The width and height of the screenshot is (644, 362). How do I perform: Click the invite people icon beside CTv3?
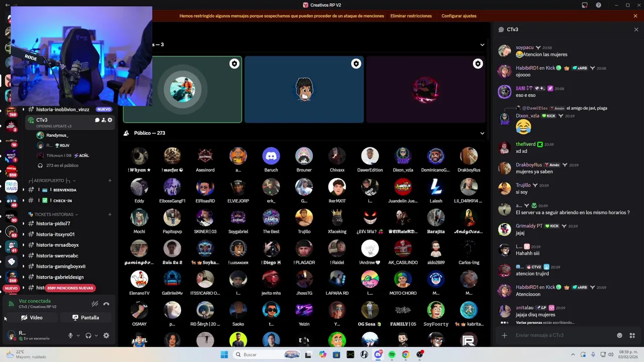point(104,120)
